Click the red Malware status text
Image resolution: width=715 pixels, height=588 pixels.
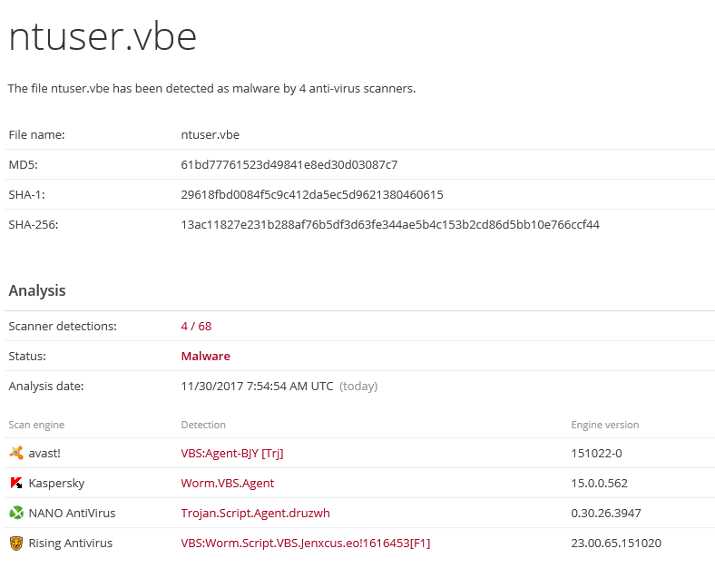(206, 356)
